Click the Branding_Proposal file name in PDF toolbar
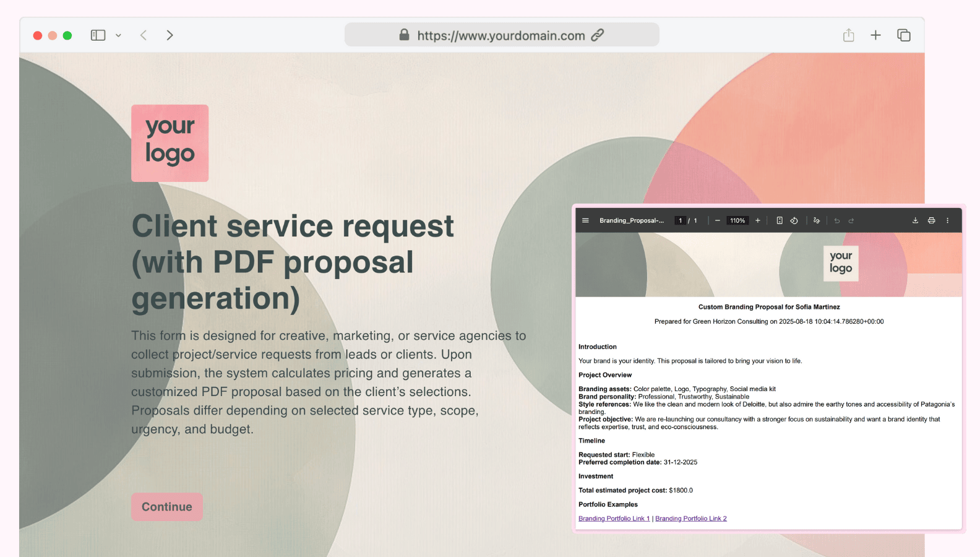The image size is (980, 557). point(632,220)
